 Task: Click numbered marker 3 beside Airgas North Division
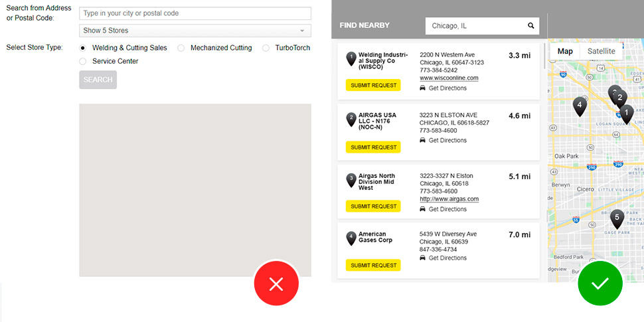pos(351,179)
